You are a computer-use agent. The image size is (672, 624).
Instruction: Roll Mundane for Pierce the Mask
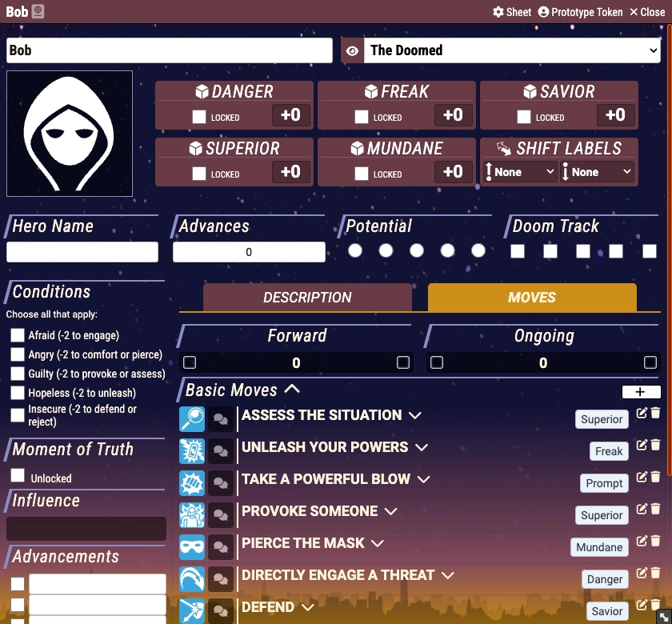[x=599, y=547]
